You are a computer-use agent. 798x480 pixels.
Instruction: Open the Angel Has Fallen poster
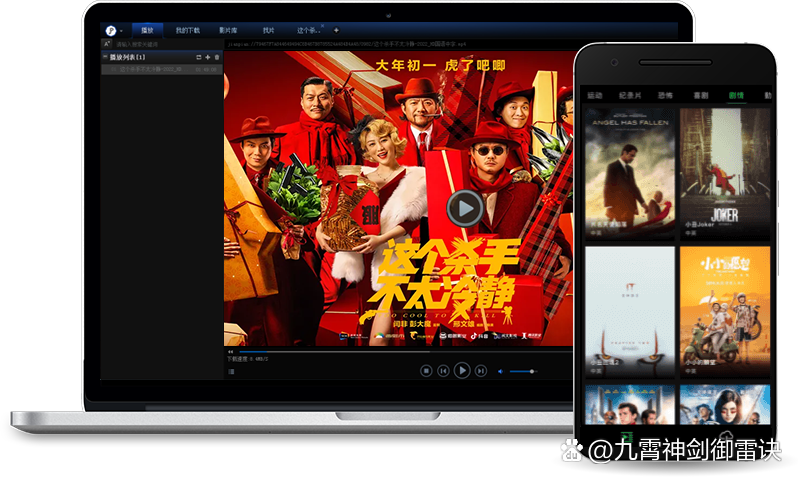click(630, 174)
